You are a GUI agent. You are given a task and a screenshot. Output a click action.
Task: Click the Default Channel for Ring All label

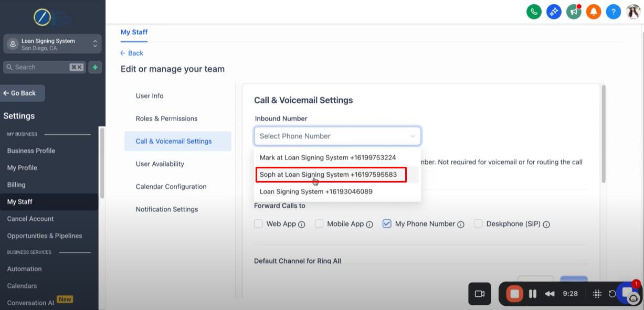(298, 261)
